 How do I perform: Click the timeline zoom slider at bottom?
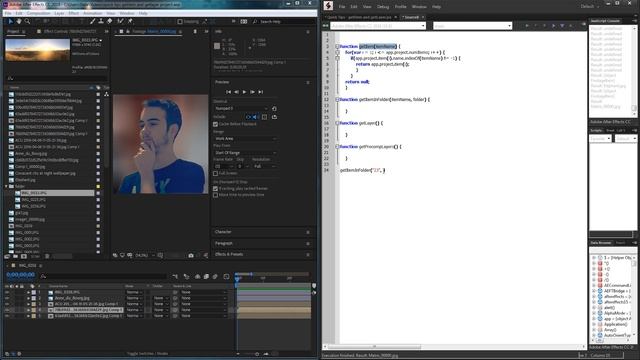point(257,354)
